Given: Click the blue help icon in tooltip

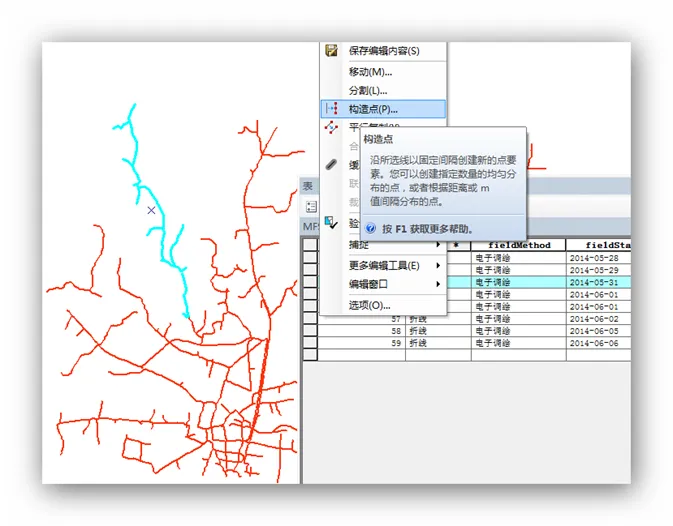Looking at the screenshot, I should pyautogui.click(x=371, y=228).
